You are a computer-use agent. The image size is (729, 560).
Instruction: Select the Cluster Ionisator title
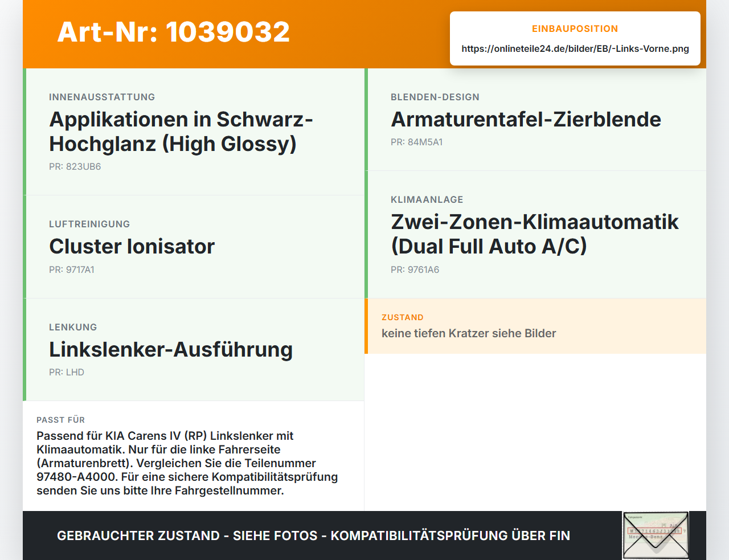[132, 246]
